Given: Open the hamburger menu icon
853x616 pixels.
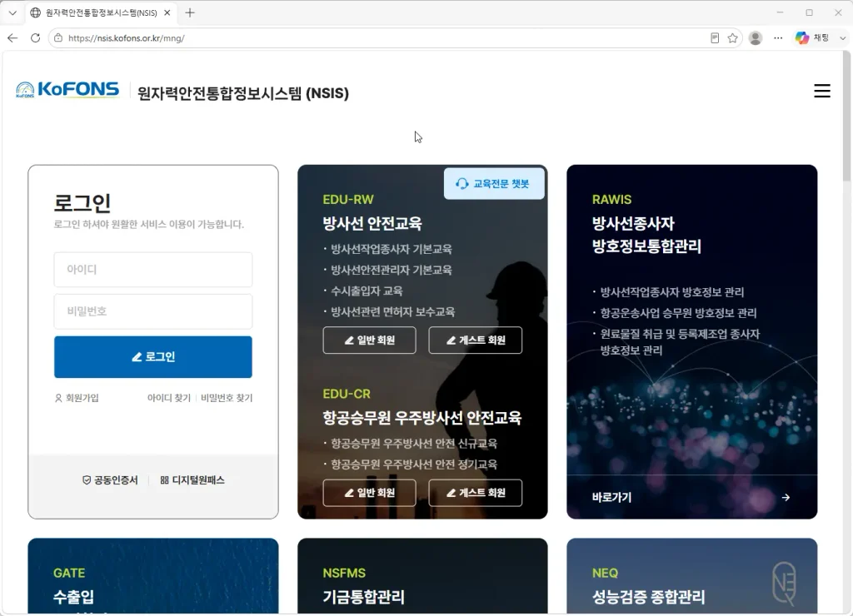Looking at the screenshot, I should (x=821, y=91).
